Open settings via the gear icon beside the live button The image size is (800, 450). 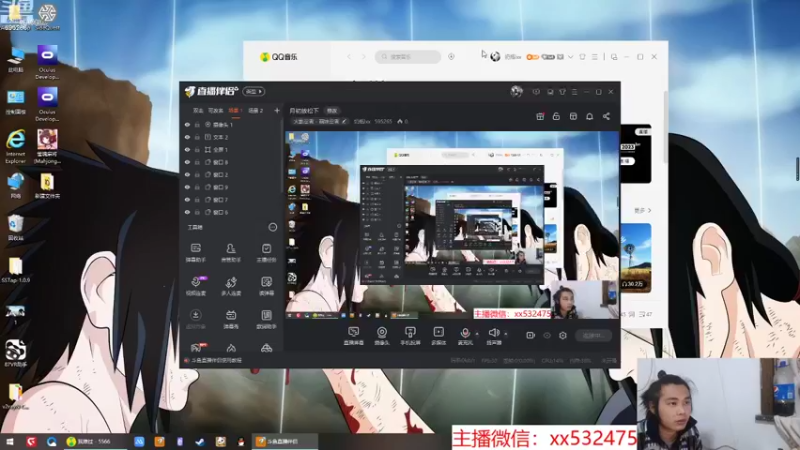(x=563, y=335)
